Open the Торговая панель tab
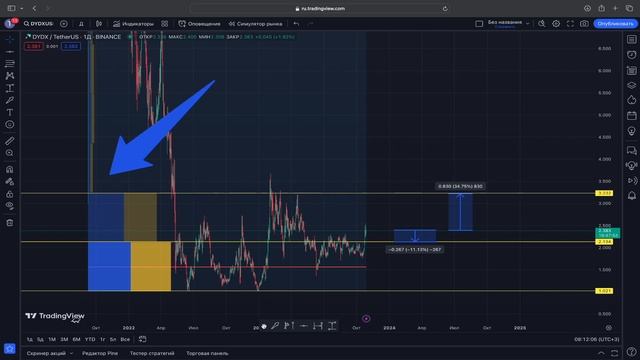Image resolution: width=640 pixels, height=360 pixels. coord(207,353)
